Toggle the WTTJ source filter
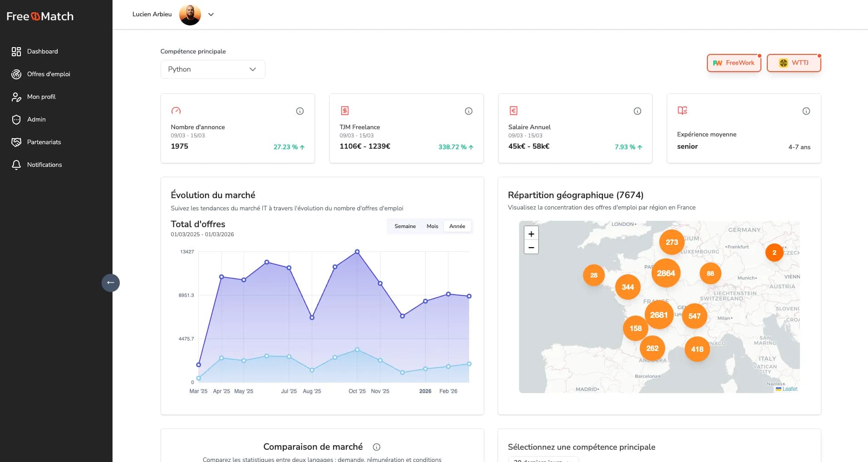Screen dimensions: 868x462 point(794,63)
